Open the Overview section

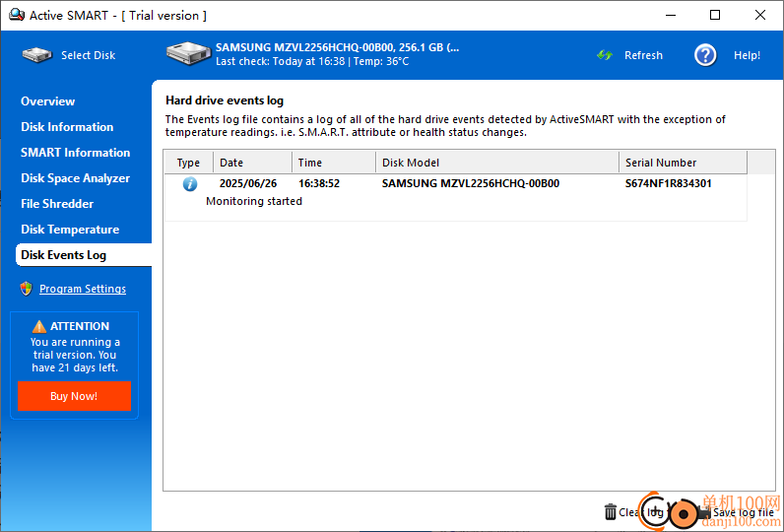pyautogui.click(x=47, y=101)
